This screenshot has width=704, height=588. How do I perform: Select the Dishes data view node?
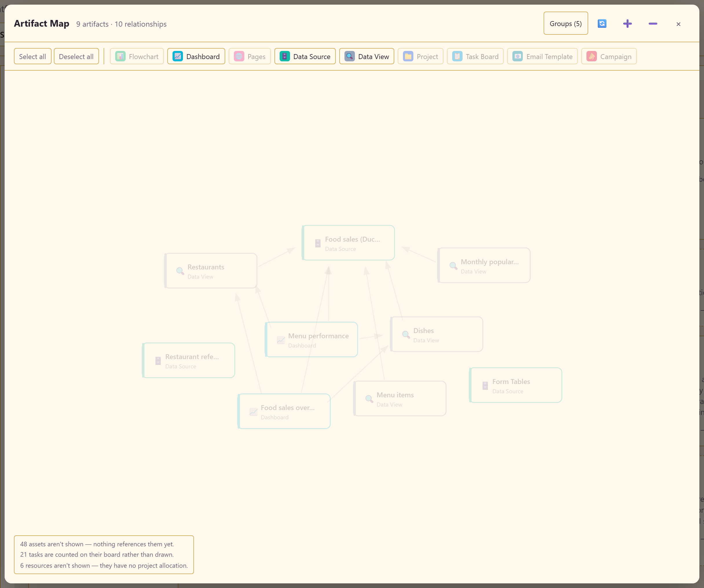(437, 334)
